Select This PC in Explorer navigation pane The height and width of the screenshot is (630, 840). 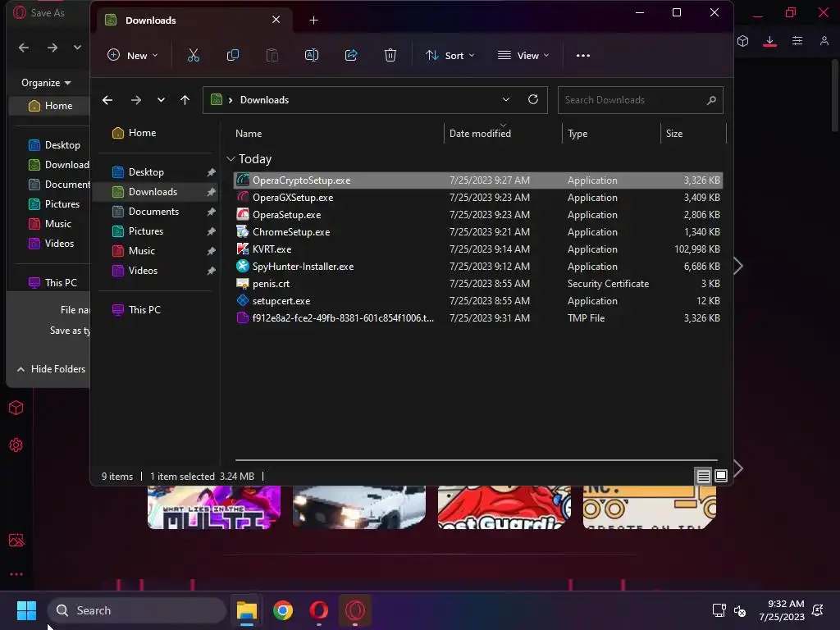point(155,309)
